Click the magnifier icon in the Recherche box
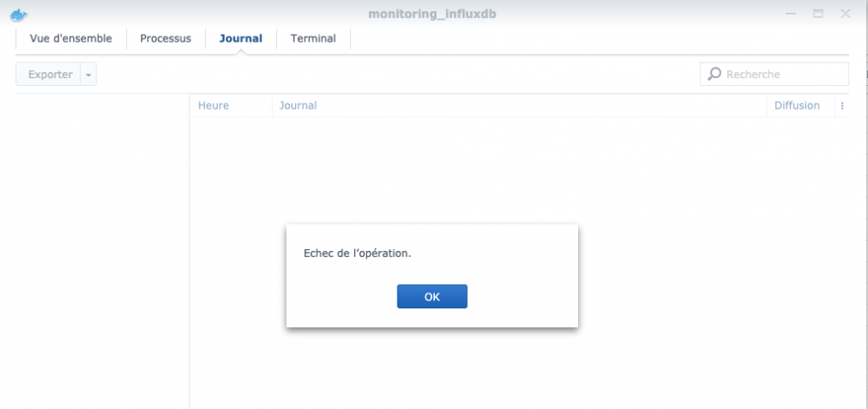 714,74
